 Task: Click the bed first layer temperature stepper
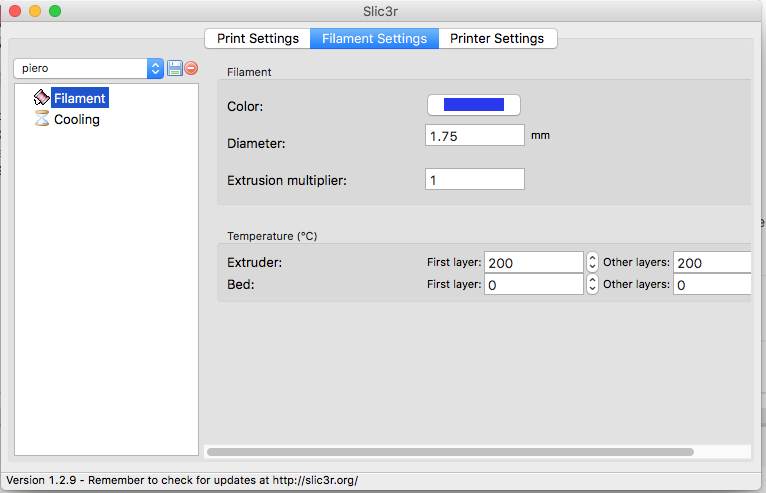pos(592,284)
